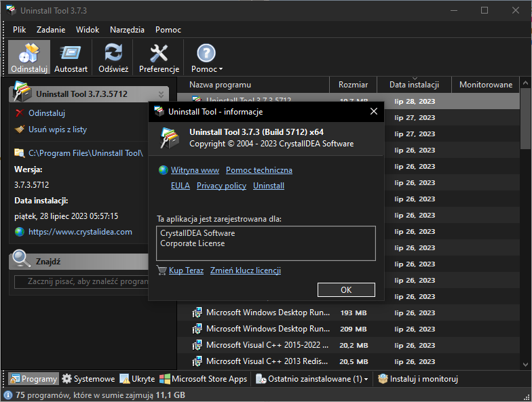Maximize the Uninstall Tool window

point(484,11)
